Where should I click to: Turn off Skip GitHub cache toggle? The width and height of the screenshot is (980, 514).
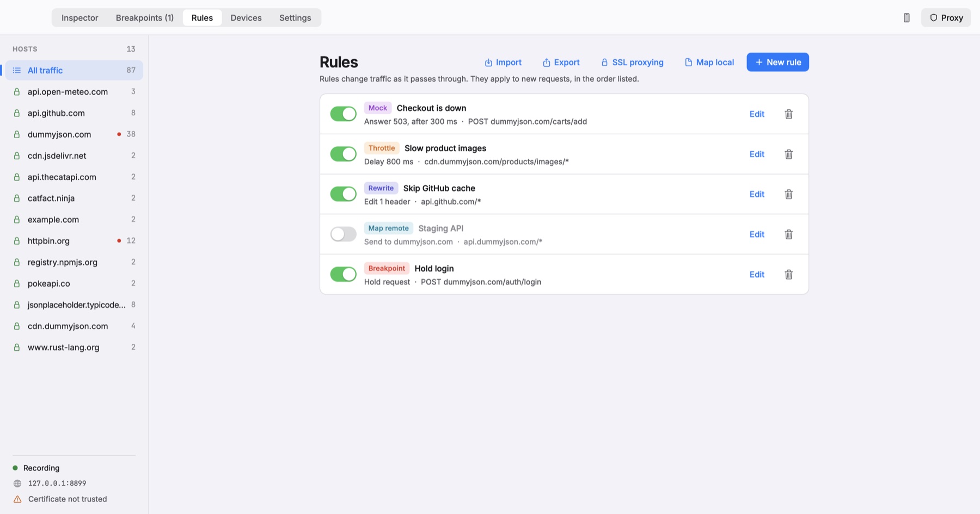point(343,194)
